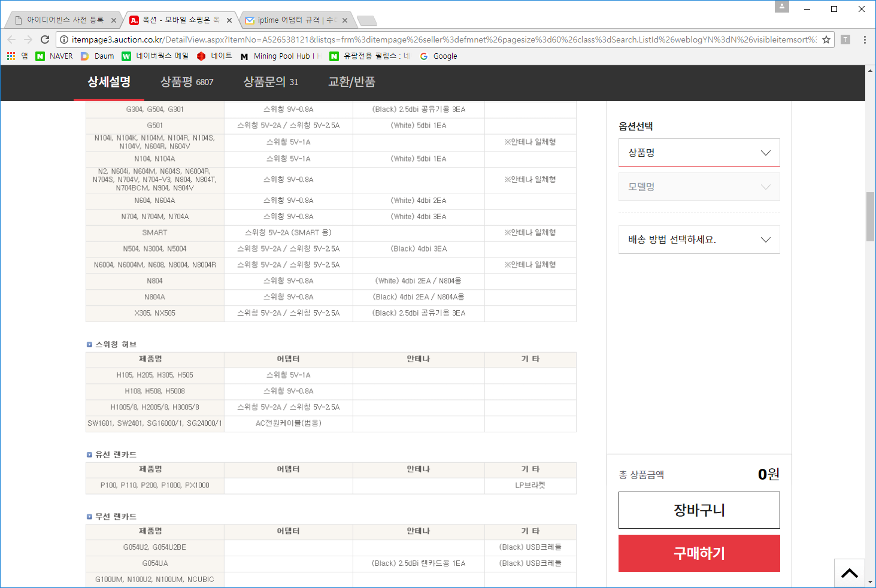Select the 상세설명 tab
The image size is (876, 588).
pyautogui.click(x=109, y=82)
